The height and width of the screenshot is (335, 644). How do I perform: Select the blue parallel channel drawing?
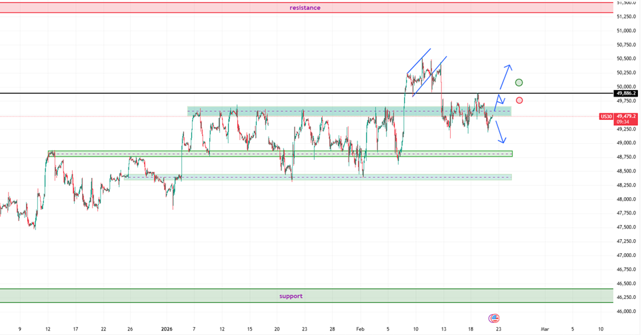tap(426, 72)
